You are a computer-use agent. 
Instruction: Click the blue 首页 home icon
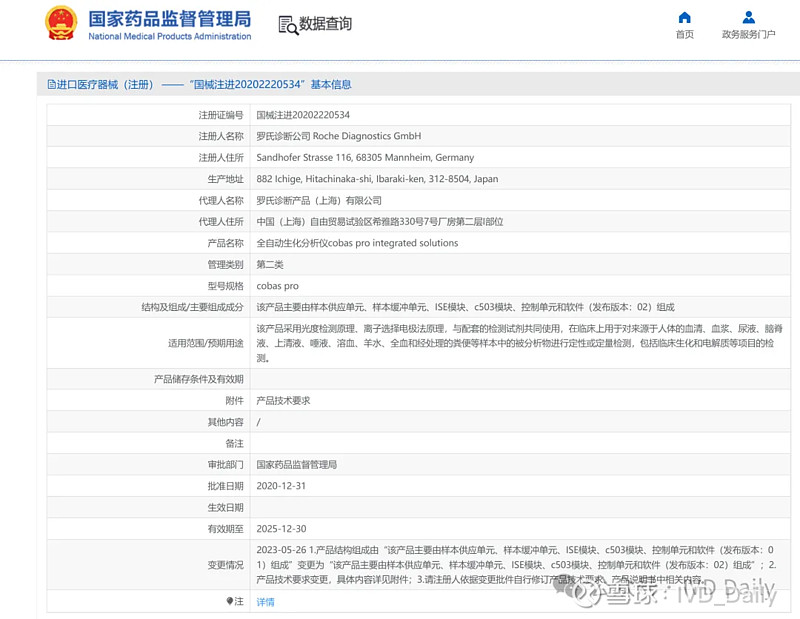tap(684, 17)
